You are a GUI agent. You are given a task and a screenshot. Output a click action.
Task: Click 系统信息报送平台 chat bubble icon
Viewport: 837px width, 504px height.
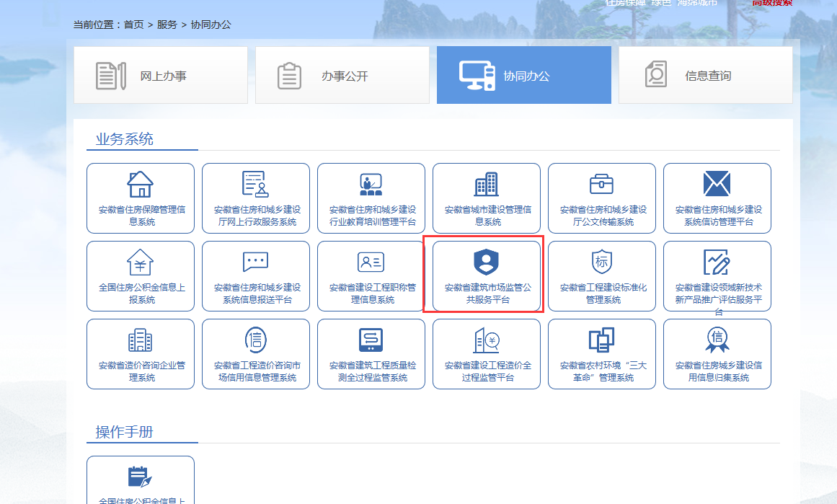pos(255,262)
